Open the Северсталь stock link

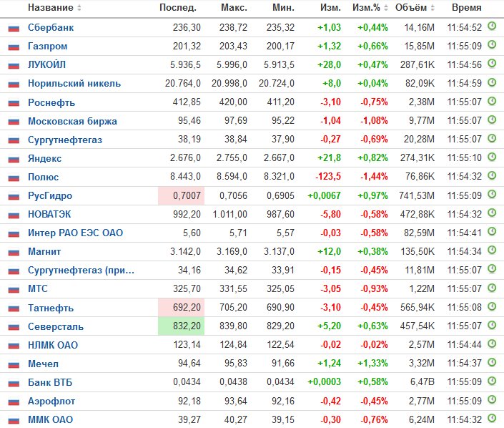point(56,327)
